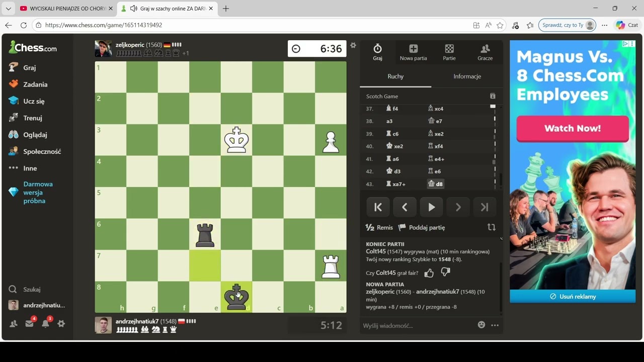
Task: Click the address bar URL
Action: (103, 25)
